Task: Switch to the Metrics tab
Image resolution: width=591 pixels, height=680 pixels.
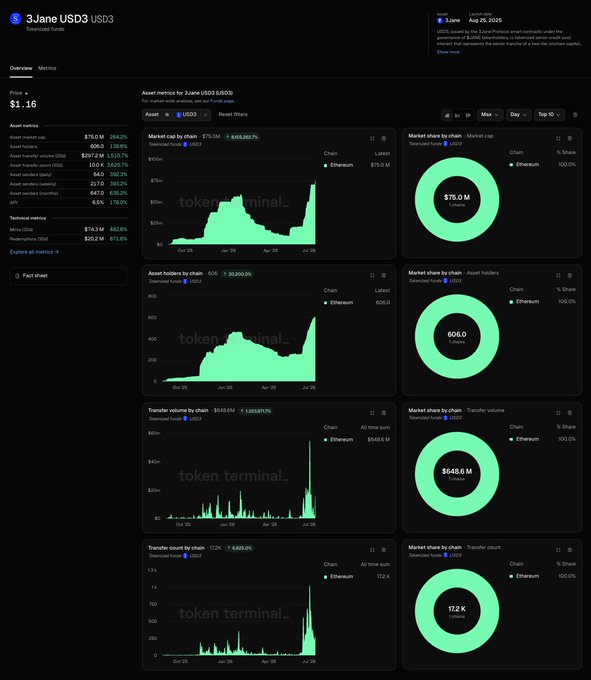Action: [x=47, y=68]
